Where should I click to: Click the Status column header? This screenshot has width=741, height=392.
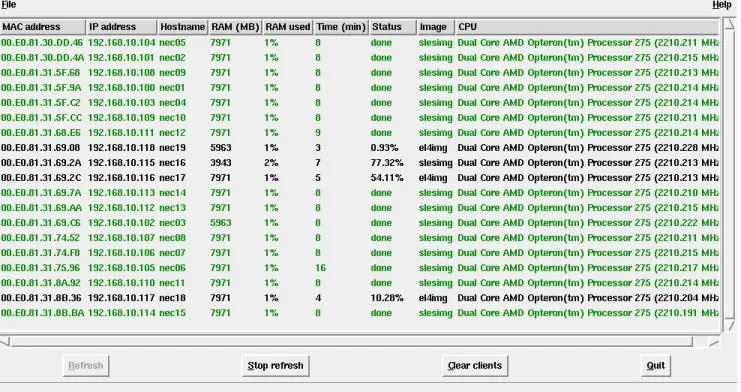pos(393,27)
